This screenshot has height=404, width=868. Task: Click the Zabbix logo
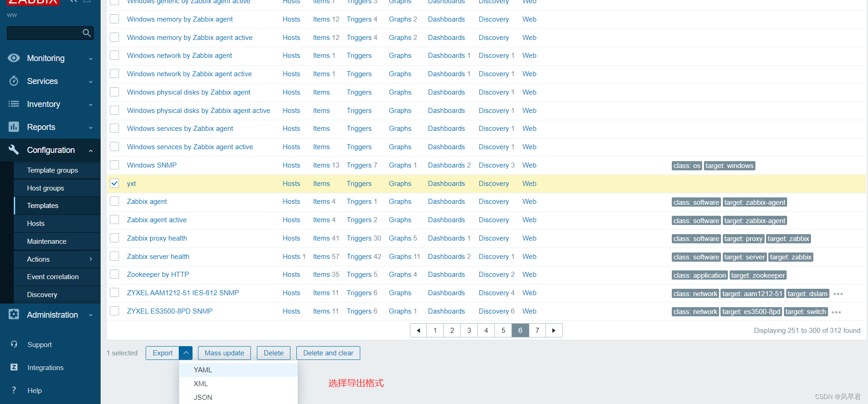[33, 2]
